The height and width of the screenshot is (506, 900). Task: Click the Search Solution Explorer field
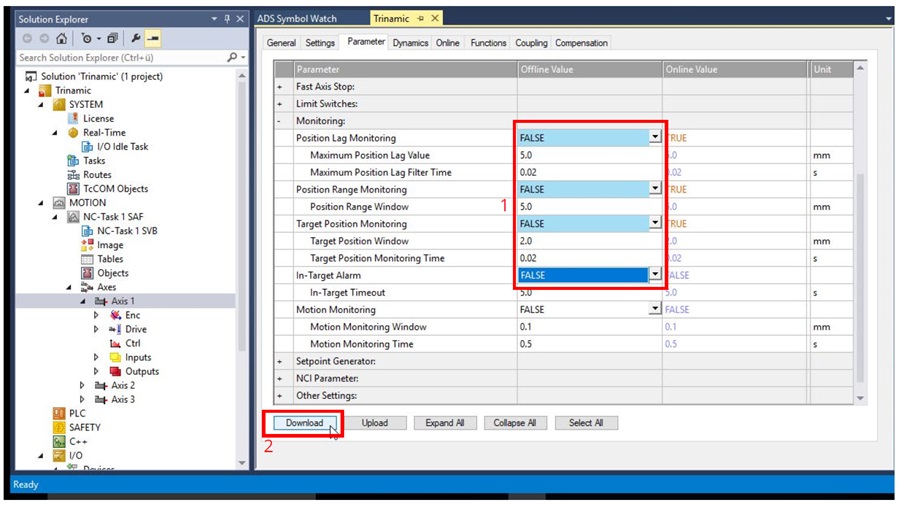(120, 58)
